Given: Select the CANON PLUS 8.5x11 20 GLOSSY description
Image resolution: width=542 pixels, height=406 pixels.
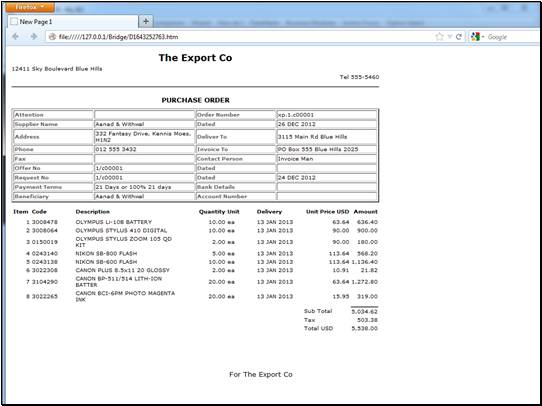Looking at the screenshot, I should tap(123, 270).
